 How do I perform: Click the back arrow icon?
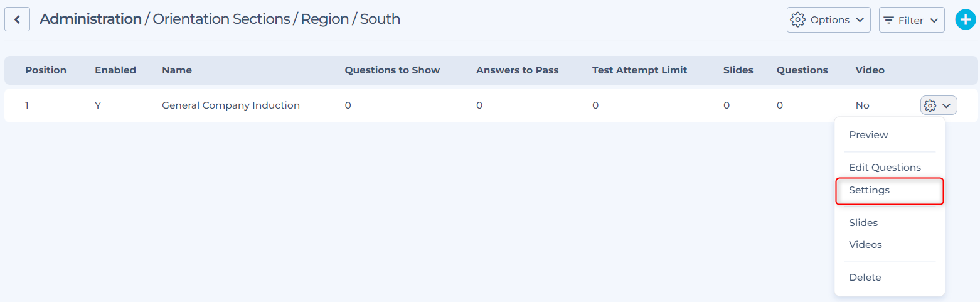[17, 19]
